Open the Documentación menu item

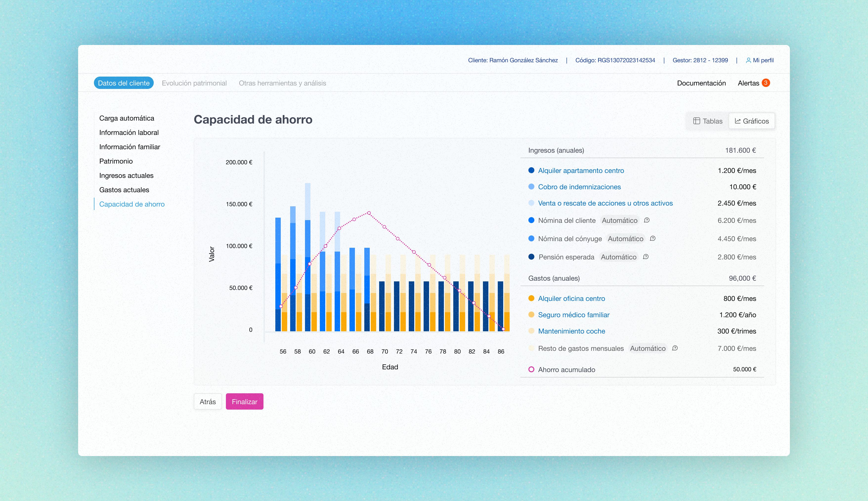click(701, 83)
